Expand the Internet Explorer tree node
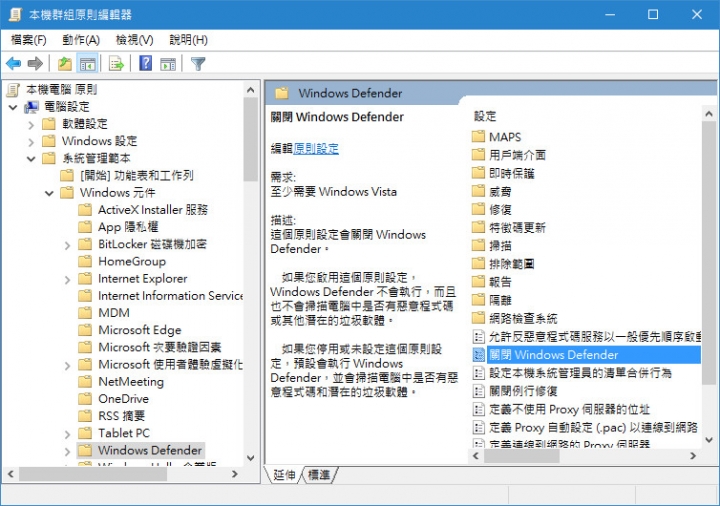The width and height of the screenshot is (720, 506). [68, 279]
